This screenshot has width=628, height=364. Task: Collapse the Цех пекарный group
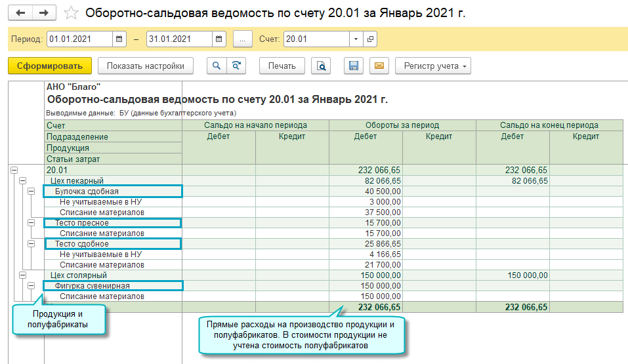22,180
